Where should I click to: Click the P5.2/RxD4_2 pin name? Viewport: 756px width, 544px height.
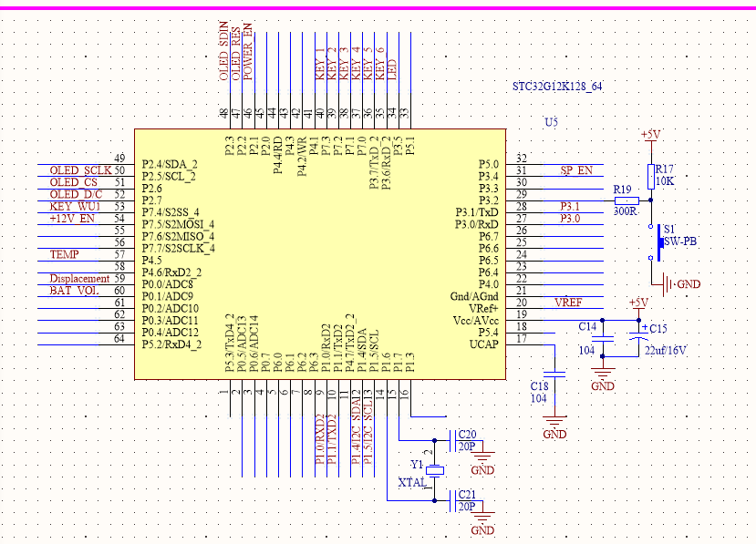[171, 344]
